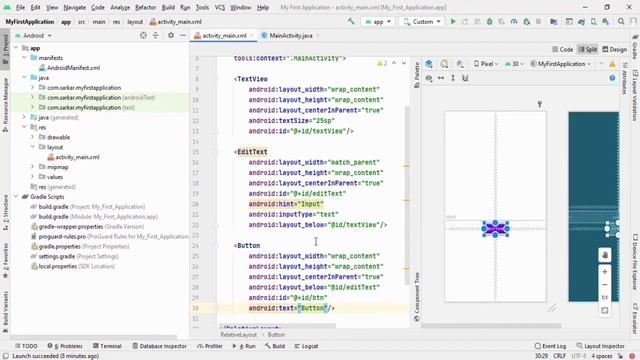The width and height of the screenshot is (640, 360).
Task: Open the profiler gauge icon in toolbar
Action: tap(514, 22)
